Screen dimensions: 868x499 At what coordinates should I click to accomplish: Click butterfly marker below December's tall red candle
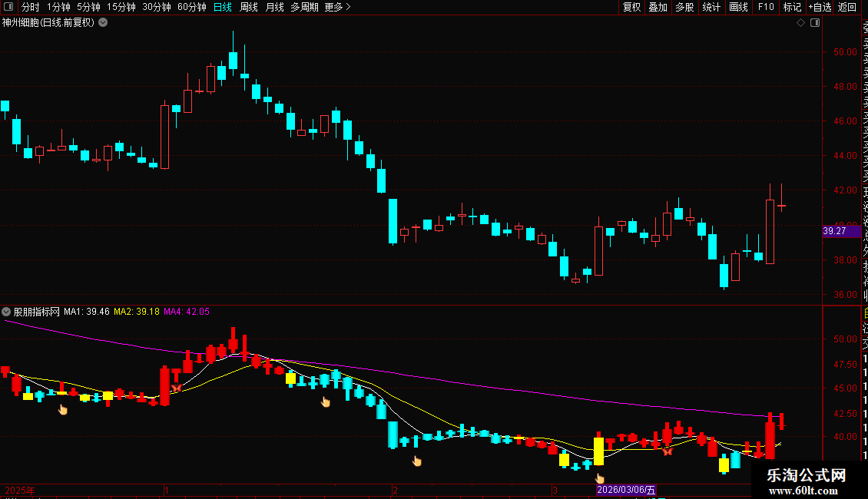coord(176,388)
